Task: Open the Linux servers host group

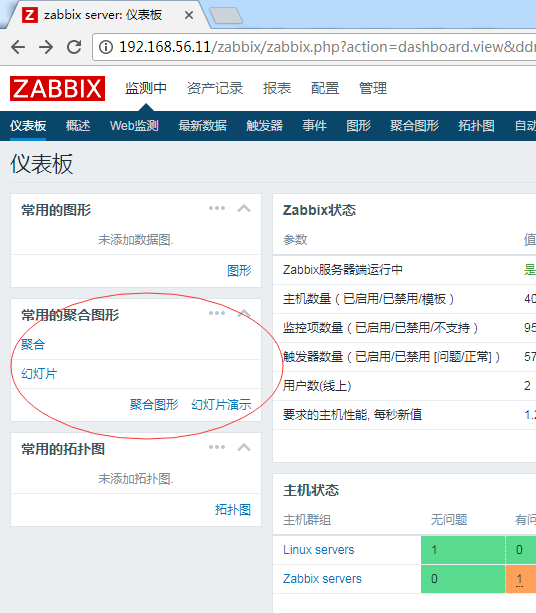Action: tap(319, 550)
